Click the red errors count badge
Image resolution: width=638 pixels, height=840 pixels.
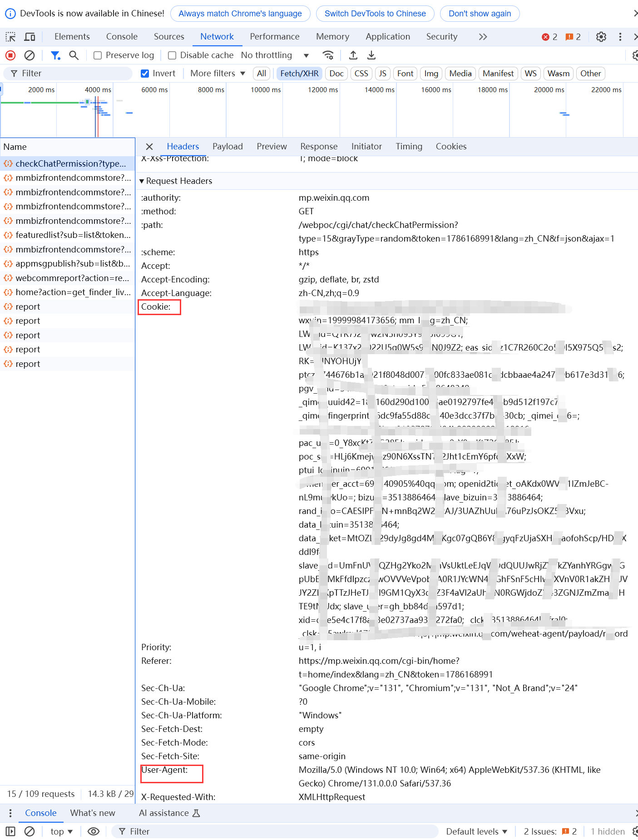pos(549,37)
